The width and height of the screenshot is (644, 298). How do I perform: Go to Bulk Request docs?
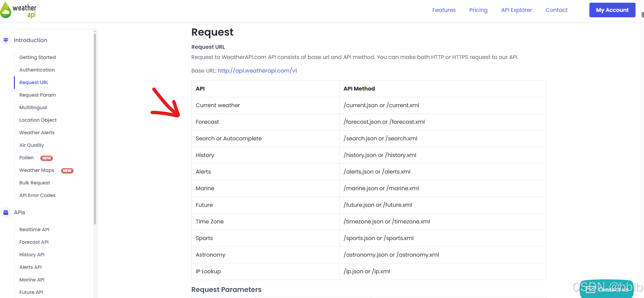coord(35,183)
